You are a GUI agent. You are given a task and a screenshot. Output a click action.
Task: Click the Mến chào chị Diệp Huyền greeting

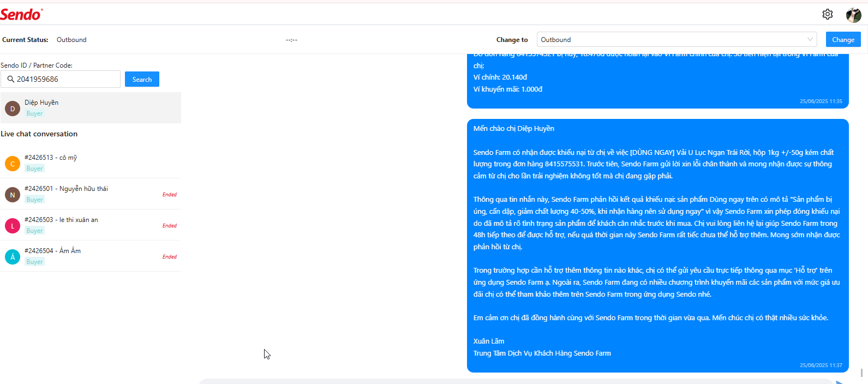[x=514, y=129]
